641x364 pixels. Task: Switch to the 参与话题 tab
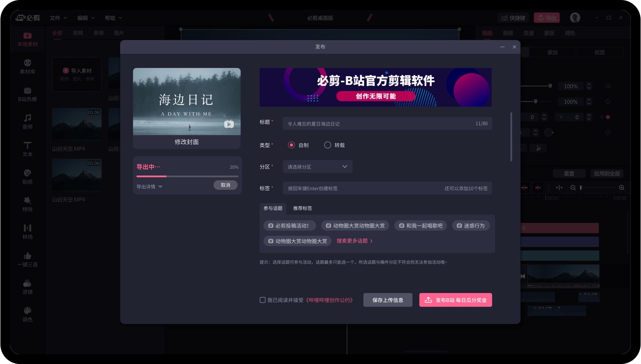point(273,208)
